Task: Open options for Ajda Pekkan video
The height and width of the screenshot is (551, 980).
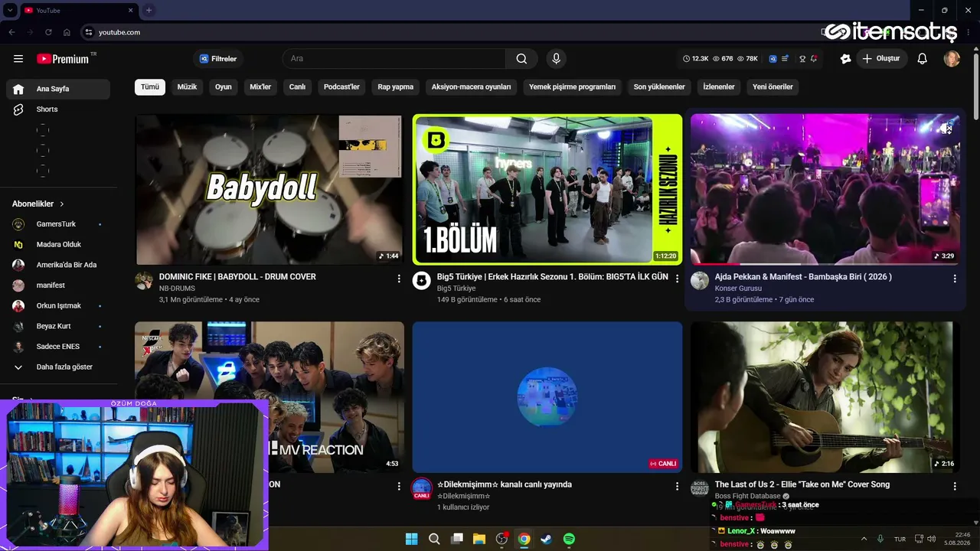Action: click(955, 279)
